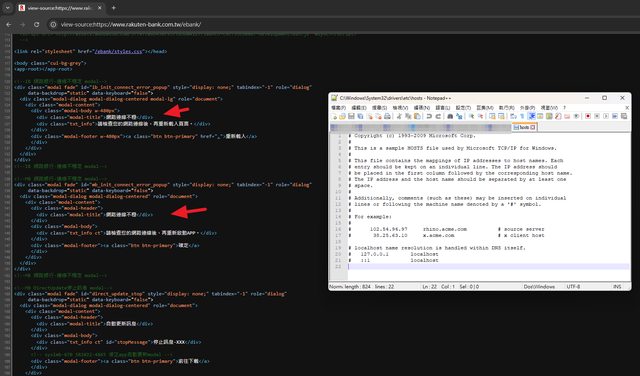Open Find with the binoculars icon
The width and height of the screenshot is (640, 376).
tap(450, 116)
